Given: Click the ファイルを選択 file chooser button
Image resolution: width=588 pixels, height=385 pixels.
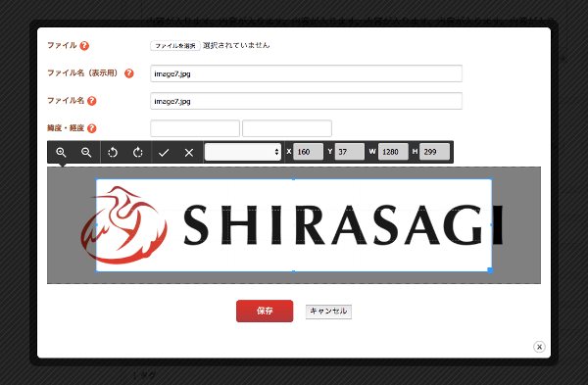Looking at the screenshot, I should 175,46.
